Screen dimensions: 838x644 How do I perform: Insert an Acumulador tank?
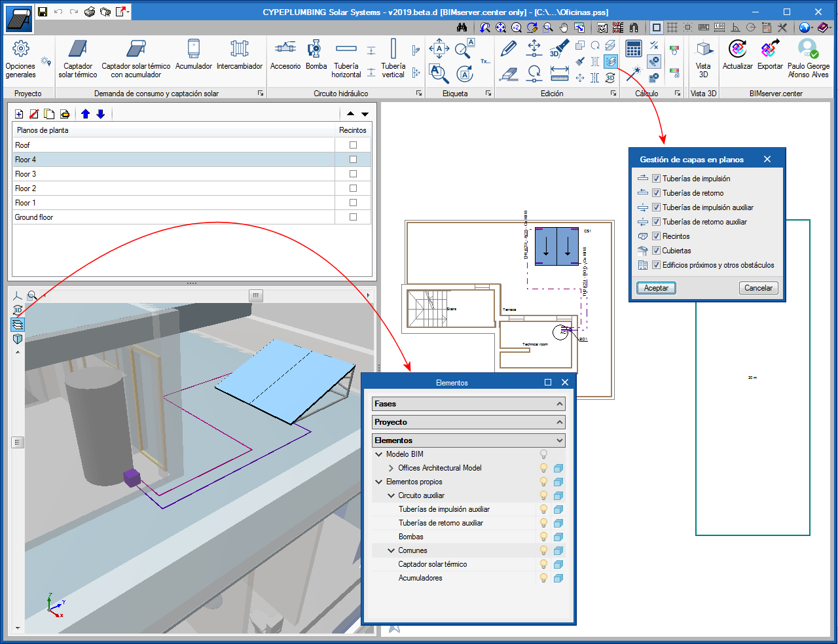[194, 55]
